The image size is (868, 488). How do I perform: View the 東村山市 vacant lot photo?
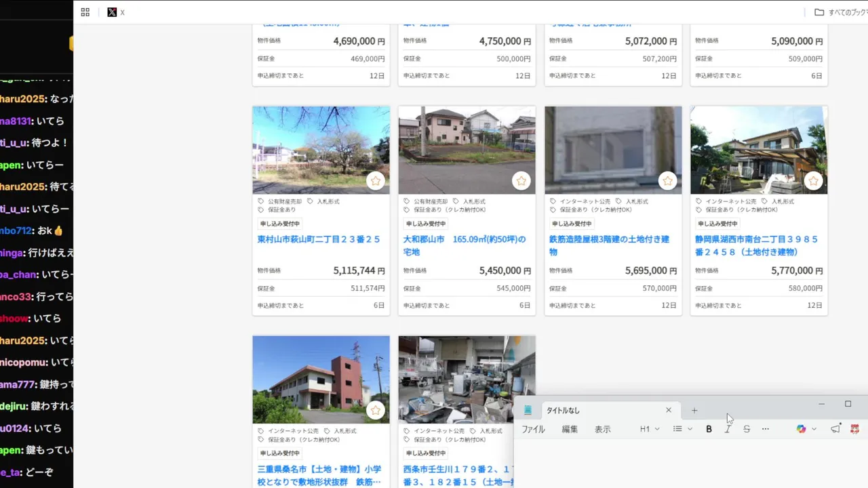321,150
